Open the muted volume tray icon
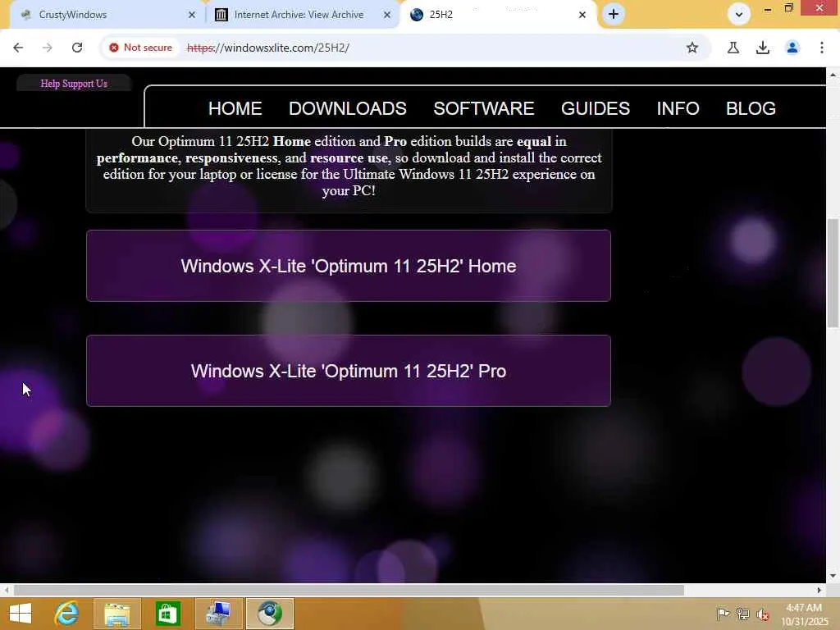Viewport: 840px width, 630px height. [x=762, y=614]
